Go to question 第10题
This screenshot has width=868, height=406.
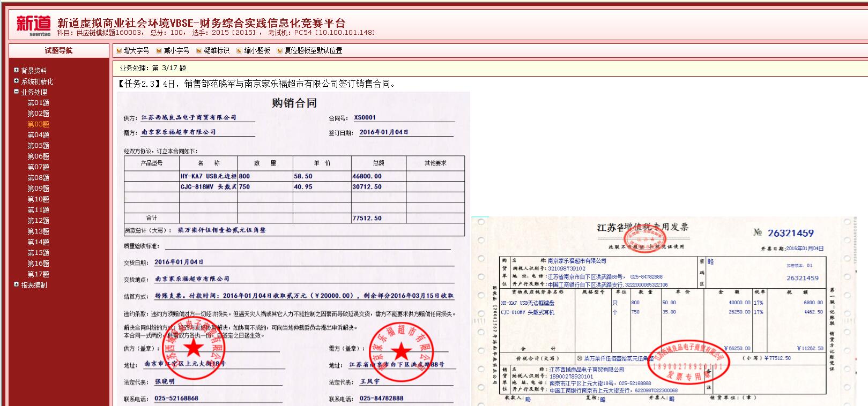tap(39, 199)
